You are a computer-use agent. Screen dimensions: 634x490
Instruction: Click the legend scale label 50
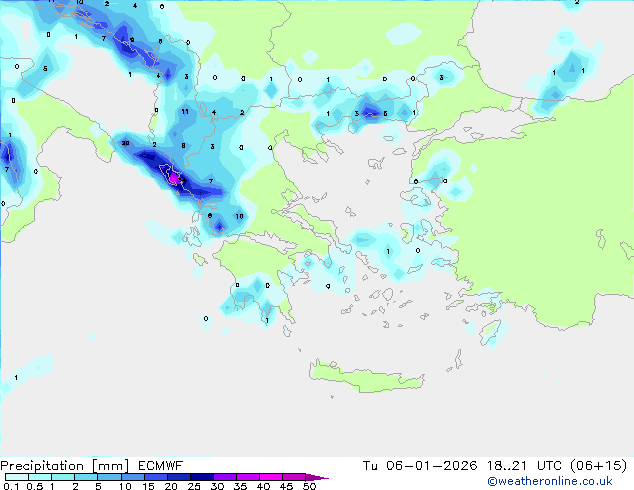(309, 486)
